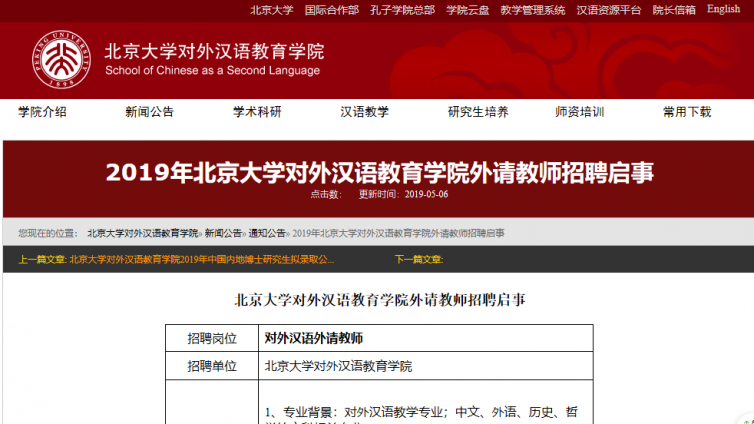Click the 下一篇文章 label
Viewport: 754px width, 424px height.
(x=419, y=260)
